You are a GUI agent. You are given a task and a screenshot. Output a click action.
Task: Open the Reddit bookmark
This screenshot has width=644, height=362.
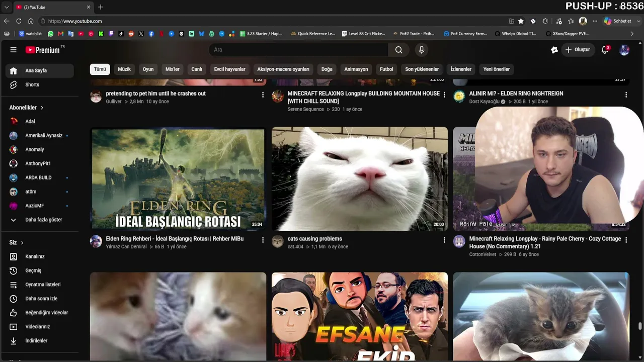[131, 34]
